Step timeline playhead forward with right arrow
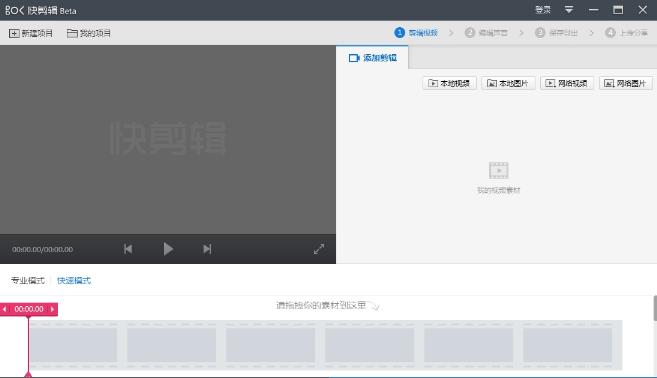This screenshot has width=657, height=378. [x=52, y=309]
